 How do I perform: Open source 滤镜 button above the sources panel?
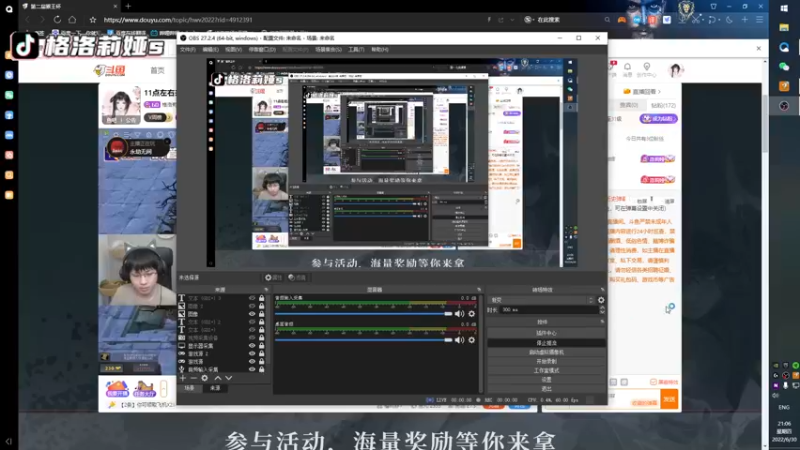tap(297, 278)
